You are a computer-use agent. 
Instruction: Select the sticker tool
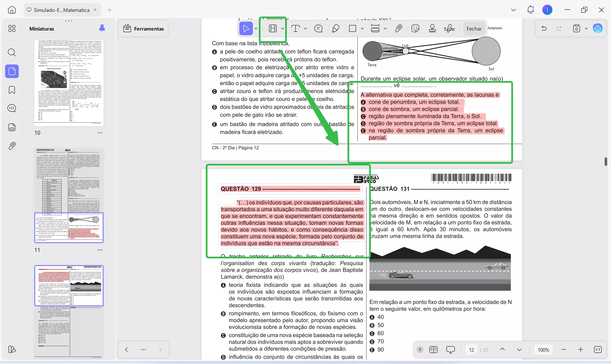[415, 28]
